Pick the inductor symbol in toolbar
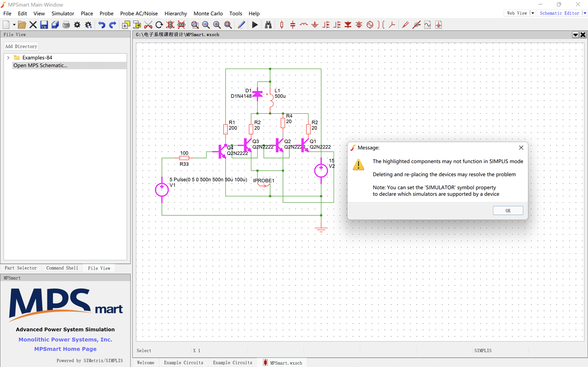Viewport: 588px width, 367px height. pos(304,25)
